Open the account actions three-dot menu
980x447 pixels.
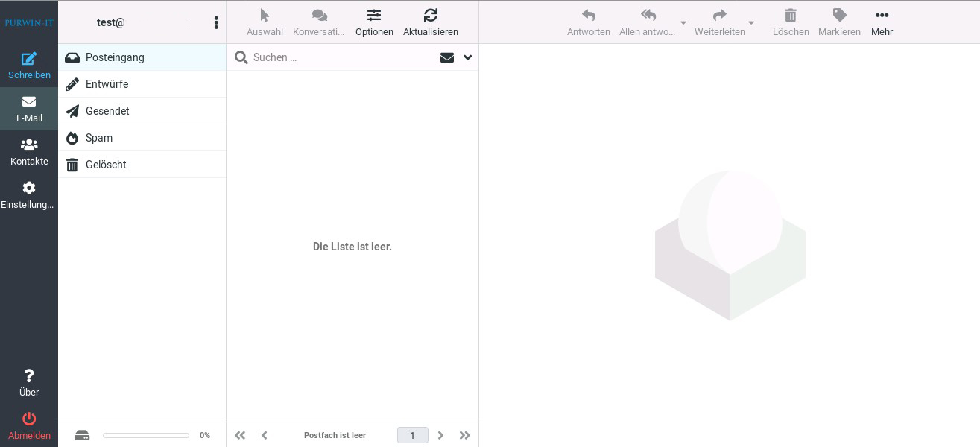click(216, 22)
